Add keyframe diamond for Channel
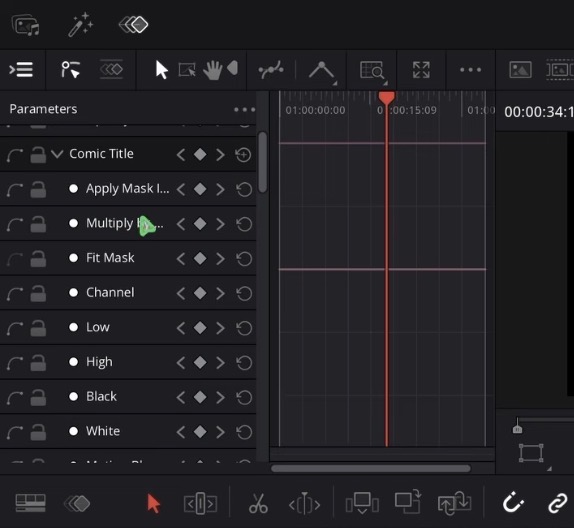Screen dimensions: 574x528 point(200,293)
